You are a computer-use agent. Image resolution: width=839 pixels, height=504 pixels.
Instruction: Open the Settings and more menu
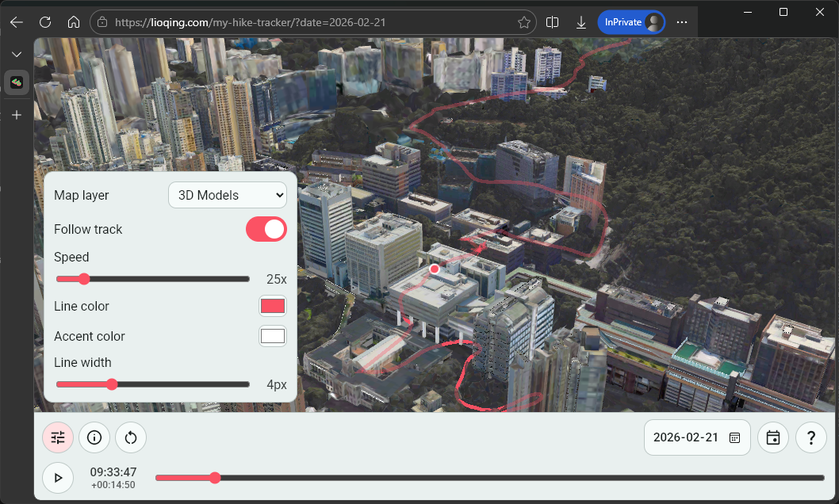click(682, 22)
